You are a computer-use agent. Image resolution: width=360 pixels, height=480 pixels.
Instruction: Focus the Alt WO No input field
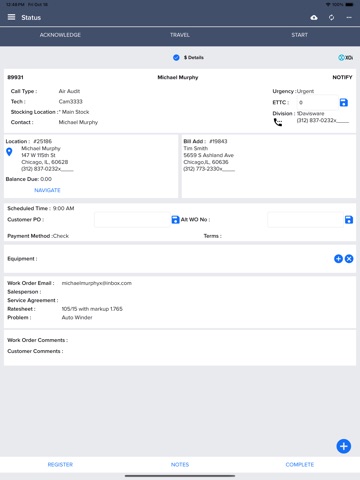pos(305,220)
